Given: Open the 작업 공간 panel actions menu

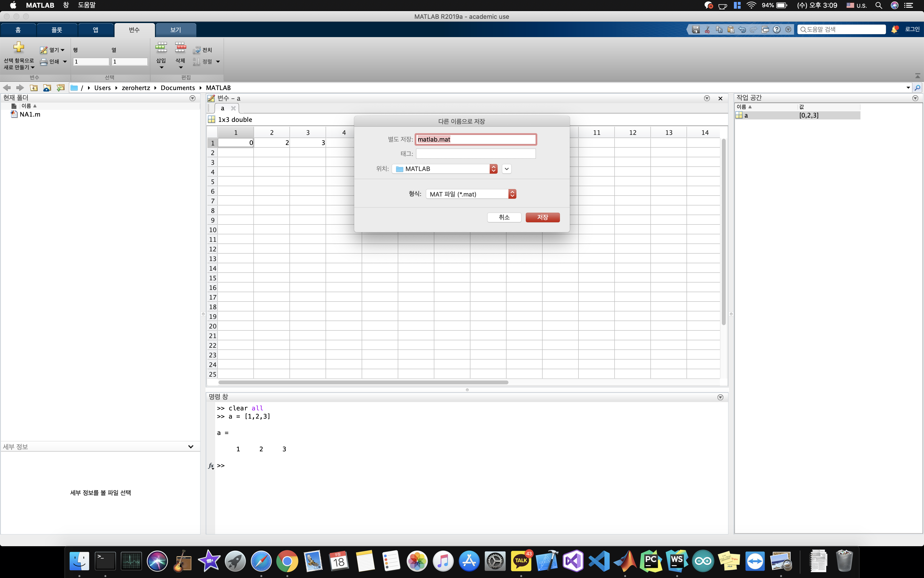Looking at the screenshot, I should coord(915,98).
